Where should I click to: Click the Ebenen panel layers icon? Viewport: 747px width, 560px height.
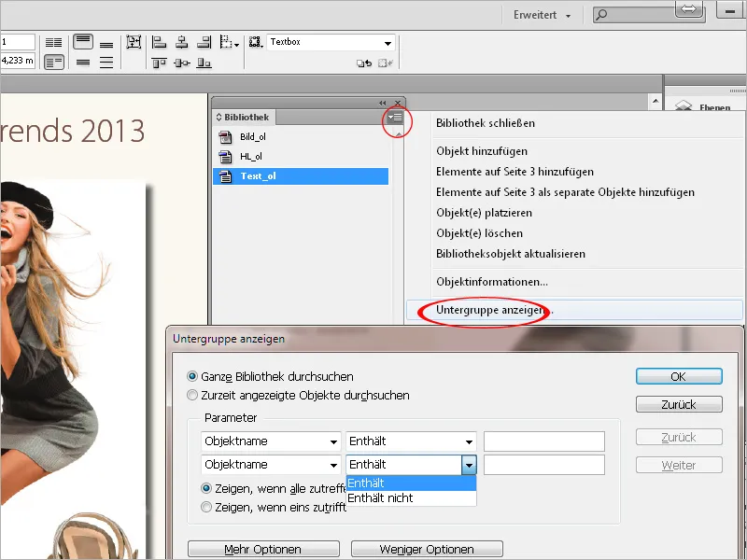click(684, 105)
